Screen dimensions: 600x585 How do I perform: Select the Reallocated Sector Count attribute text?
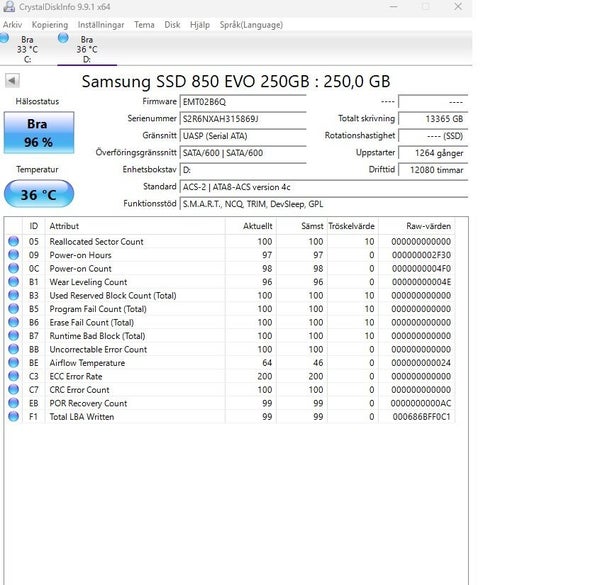96,242
